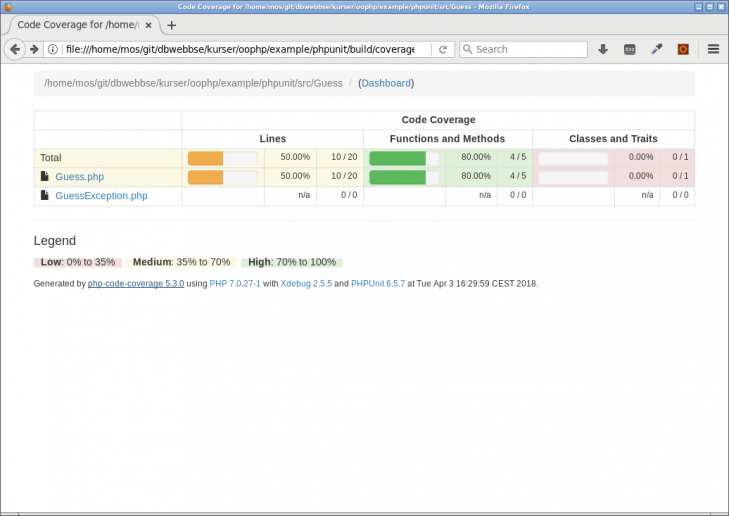Open the GuessException.php link
729x516 pixels.
pos(101,196)
